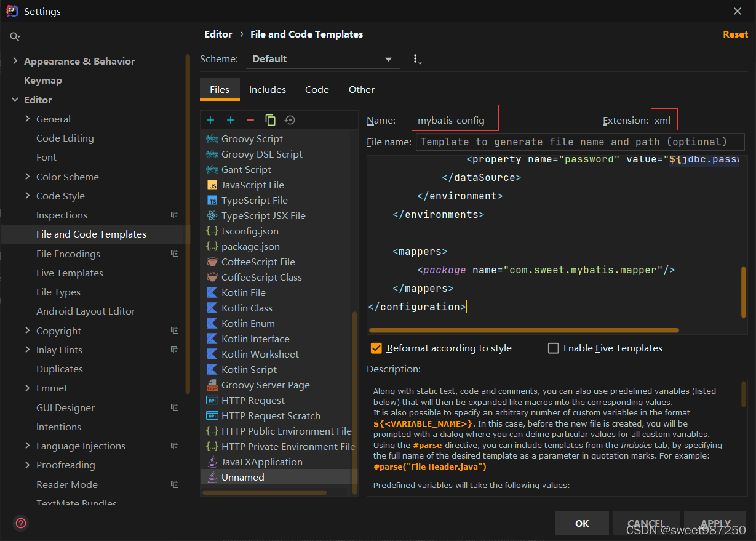
Task: Click the Reader Mode project-level icon
Action: [175, 484]
